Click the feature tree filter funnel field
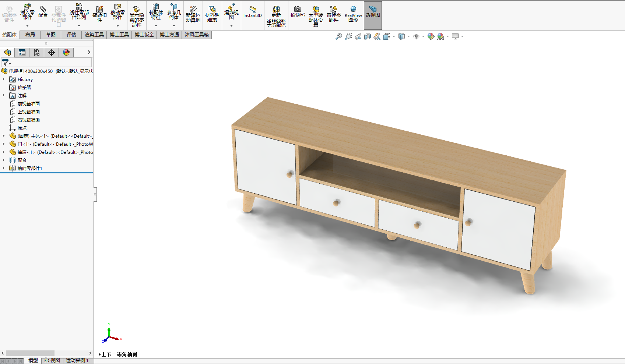The image size is (625, 364). pyautogui.click(x=46, y=63)
